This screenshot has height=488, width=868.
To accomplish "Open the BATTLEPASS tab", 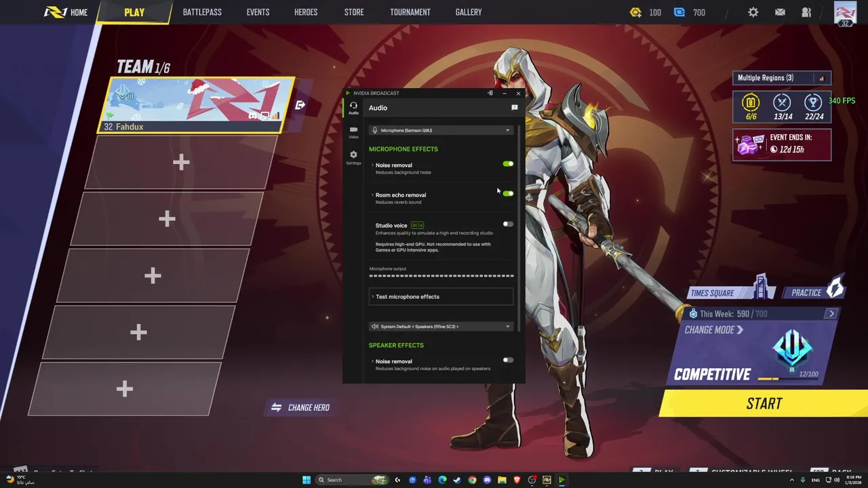I will 202,12.
